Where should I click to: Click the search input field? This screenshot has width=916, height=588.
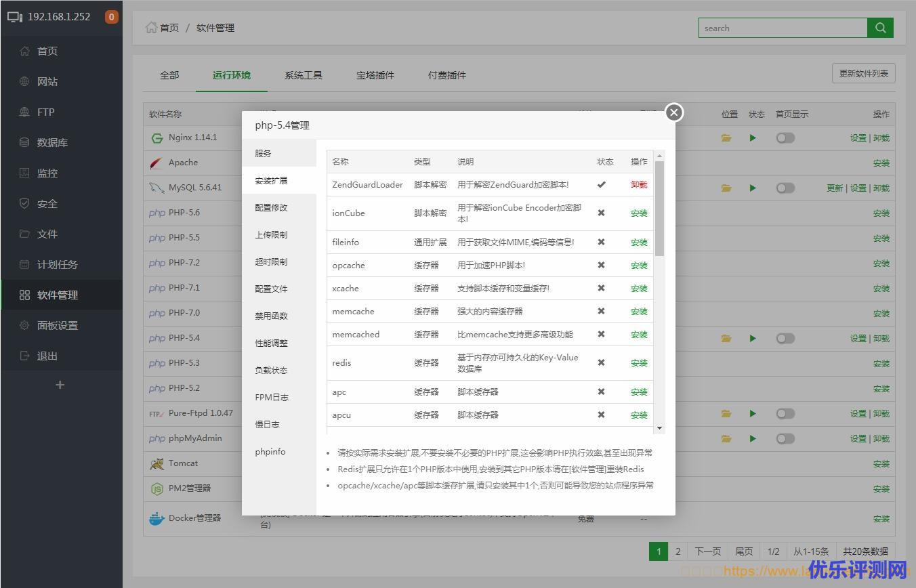783,28
